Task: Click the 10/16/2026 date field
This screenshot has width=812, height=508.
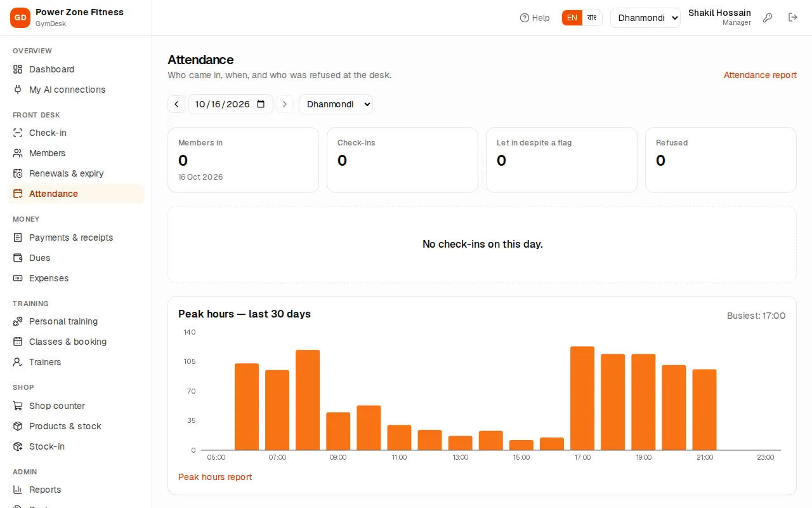Action: pos(230,104)
